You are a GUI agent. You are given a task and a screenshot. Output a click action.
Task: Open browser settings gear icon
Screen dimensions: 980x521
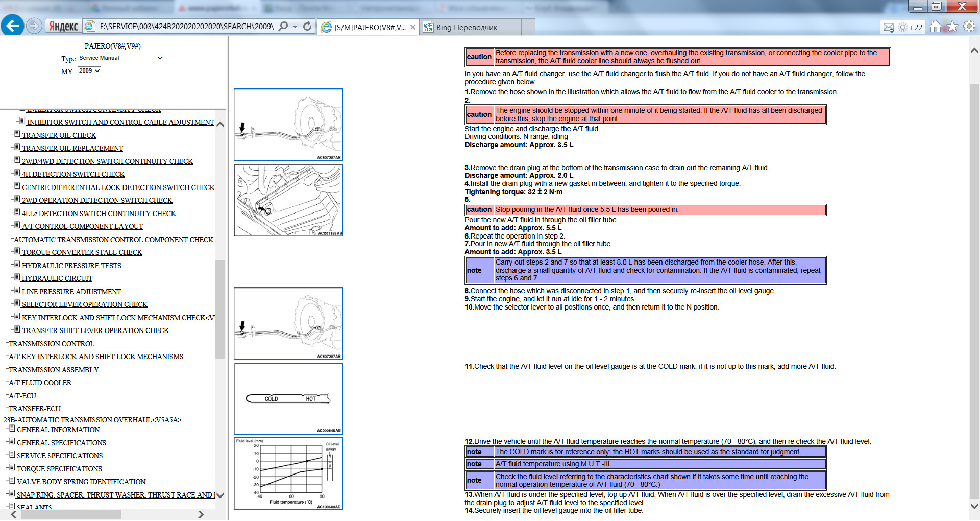coord(969,27)
